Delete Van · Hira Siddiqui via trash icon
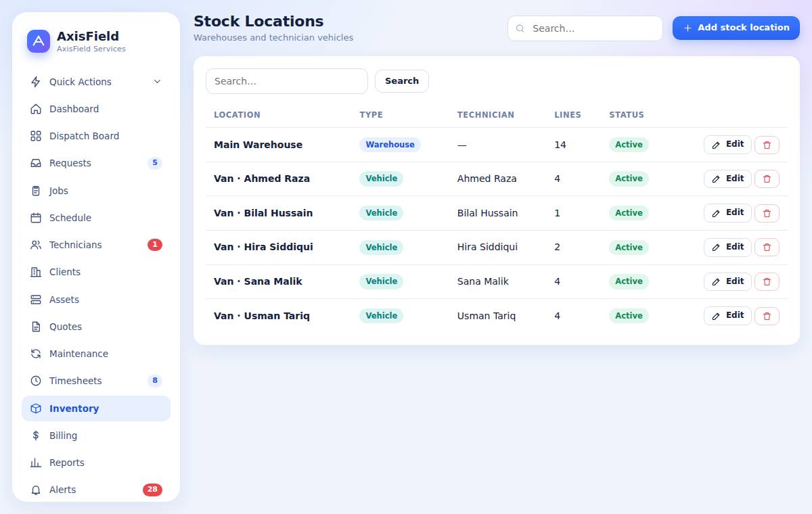 pyautogui.click(x=767, y=247)
